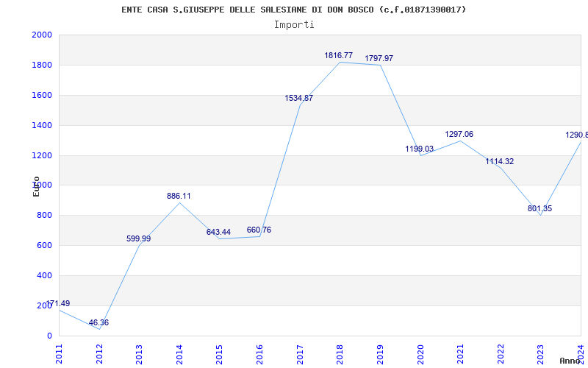Click the 2013 year tick label
Screen dimensions: 588x368
(x=140, y=354)
